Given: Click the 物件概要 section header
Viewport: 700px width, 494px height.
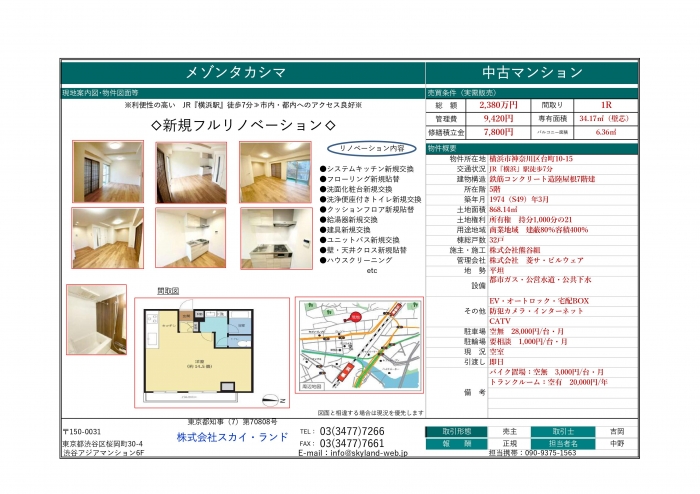Looking at the screenshot, I should 532,149.
